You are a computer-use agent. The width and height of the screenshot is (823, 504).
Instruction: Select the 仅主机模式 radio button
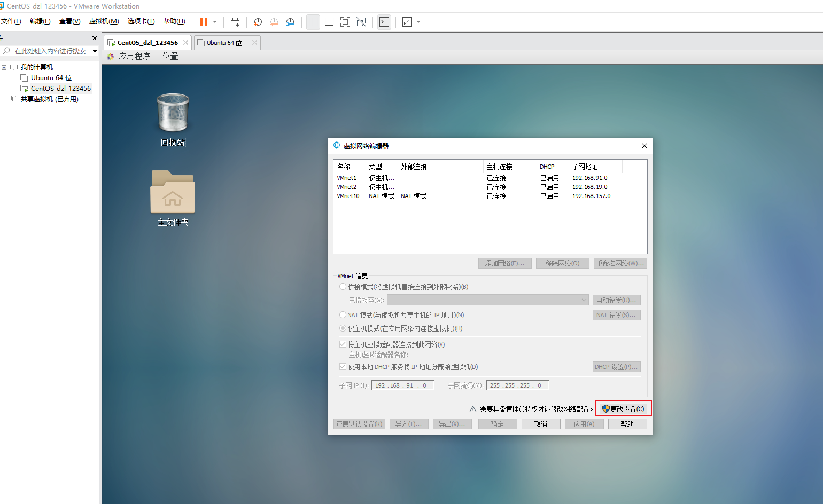(x=343, y=328)
